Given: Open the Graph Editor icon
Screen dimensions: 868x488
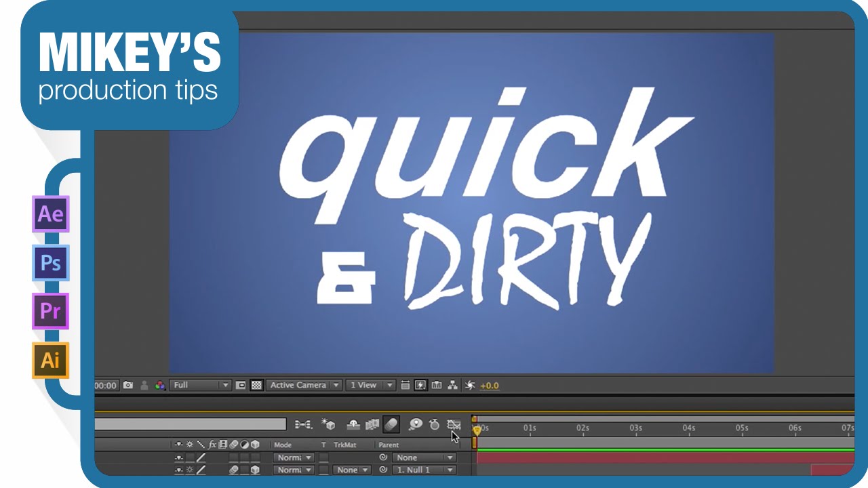Looking at the screenshot, I should [x=454, y=425].
